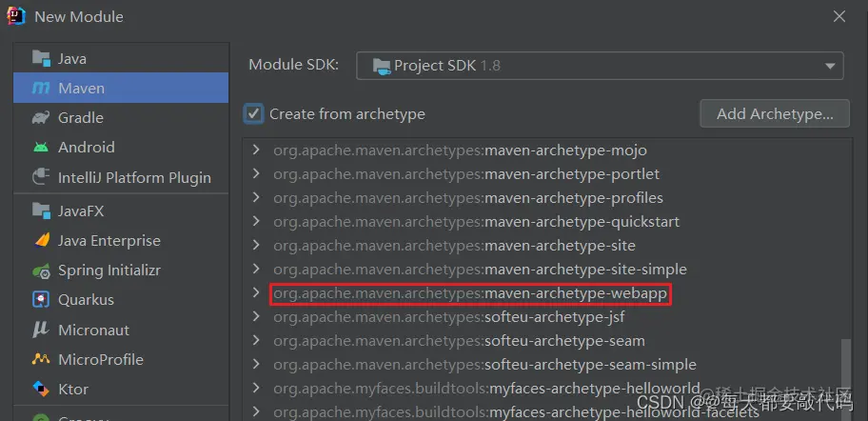Viewport: 868px width, 421px height.
Task: Expand maven-archetype-profiles node
Action: point(255,197)
